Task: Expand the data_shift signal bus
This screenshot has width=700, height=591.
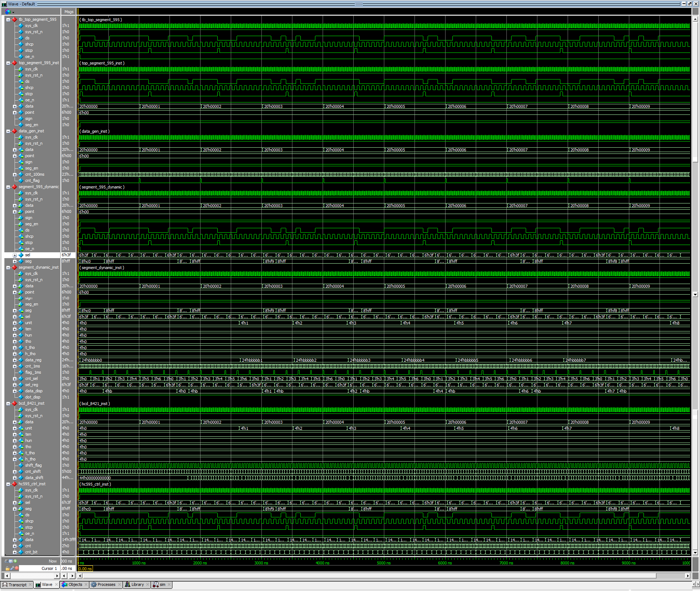Action: click(15, 478)
